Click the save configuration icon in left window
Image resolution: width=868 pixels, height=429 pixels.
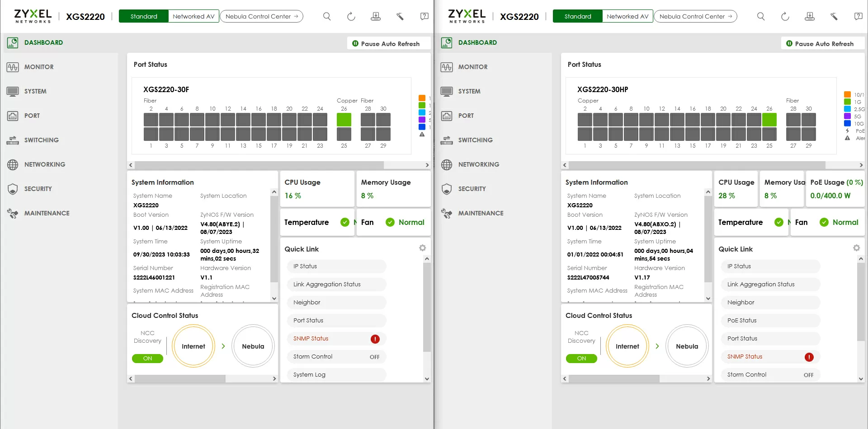click(x=376, y=16)
